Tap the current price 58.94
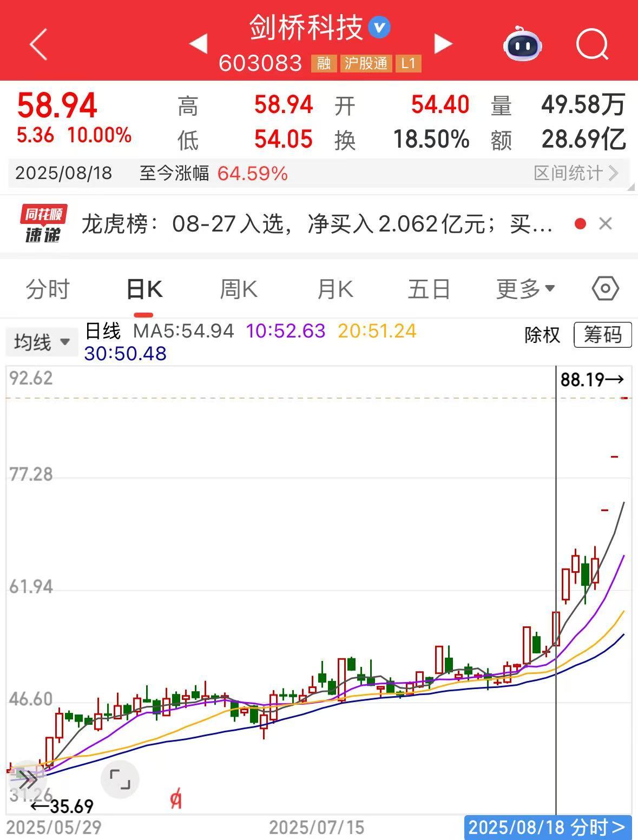 click(57, 105)
